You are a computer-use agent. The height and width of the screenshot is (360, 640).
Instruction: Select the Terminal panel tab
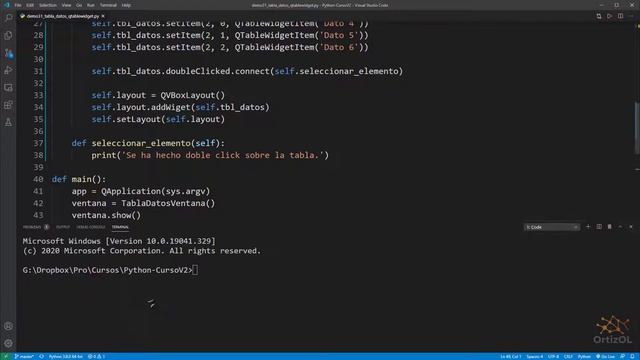(120, 227)
